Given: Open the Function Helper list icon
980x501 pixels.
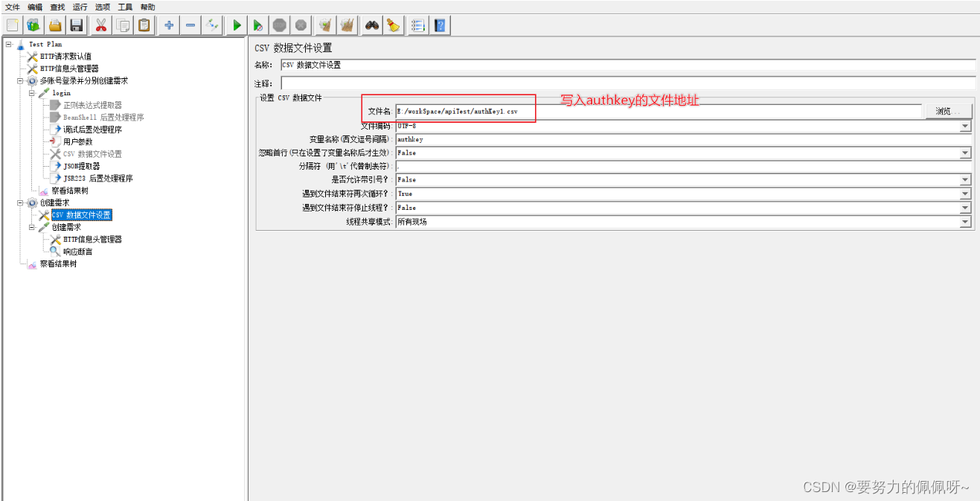Looking at the screenshot, I should pos(418,25).
